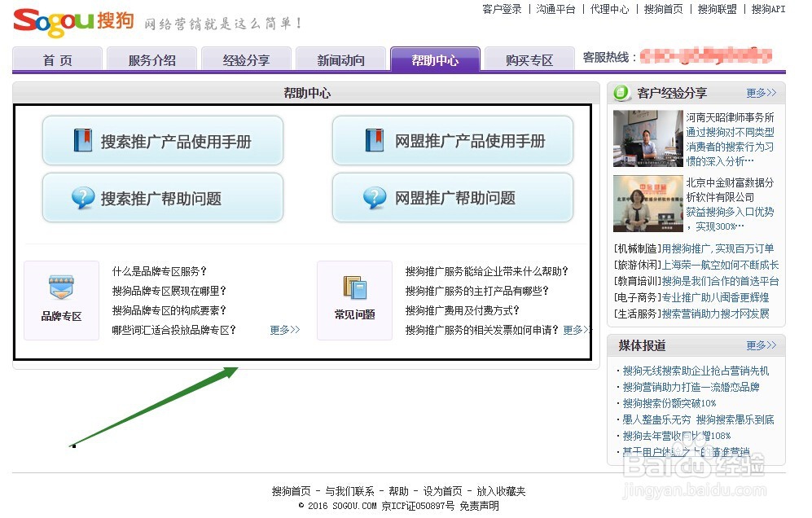Click the 客户经验分享 panel title
The image size is (812, 518).
(672, 93)
